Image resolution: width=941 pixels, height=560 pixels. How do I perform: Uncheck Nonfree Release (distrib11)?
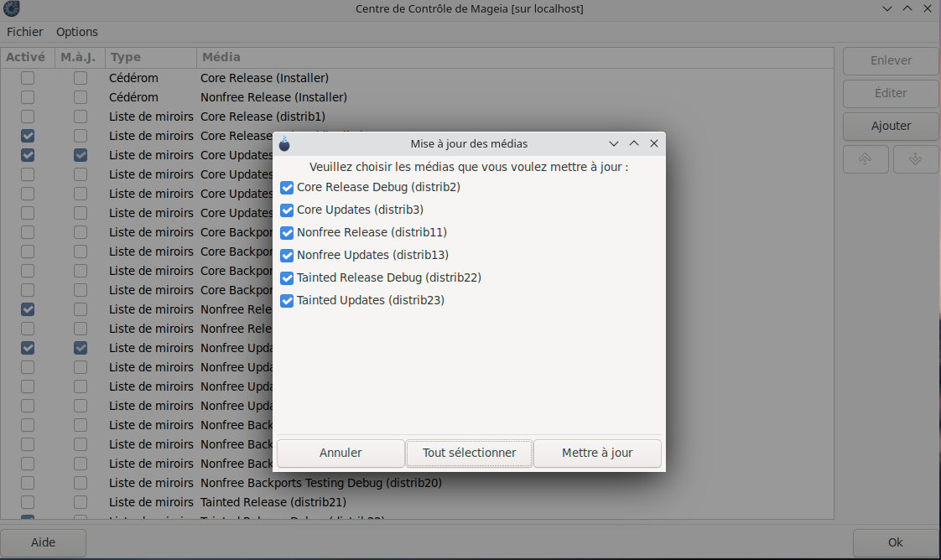pos(287,233)
